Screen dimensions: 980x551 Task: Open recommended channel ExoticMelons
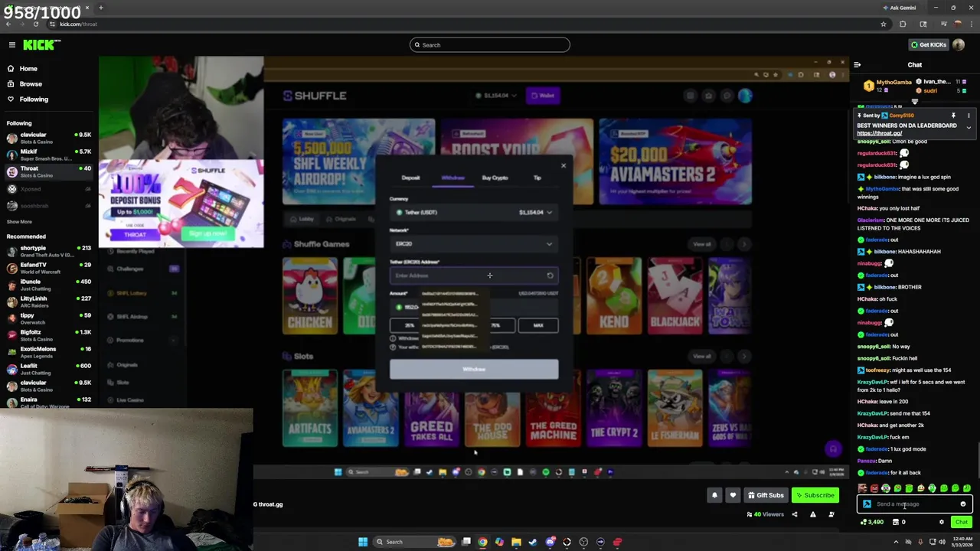[47, 352]
